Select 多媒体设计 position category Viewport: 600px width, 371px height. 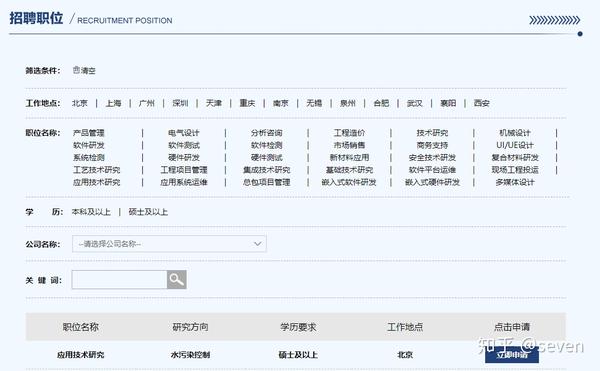pos(515,182)
